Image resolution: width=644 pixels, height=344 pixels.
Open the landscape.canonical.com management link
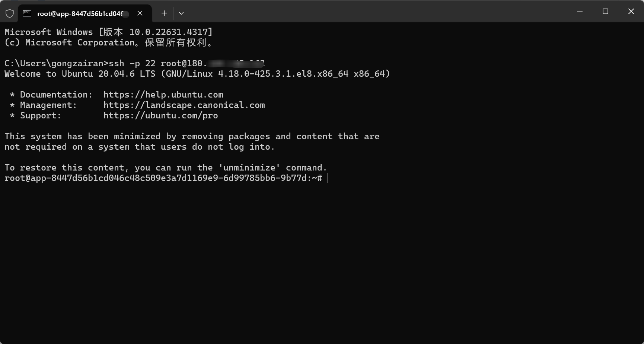[x=184, y=105]
